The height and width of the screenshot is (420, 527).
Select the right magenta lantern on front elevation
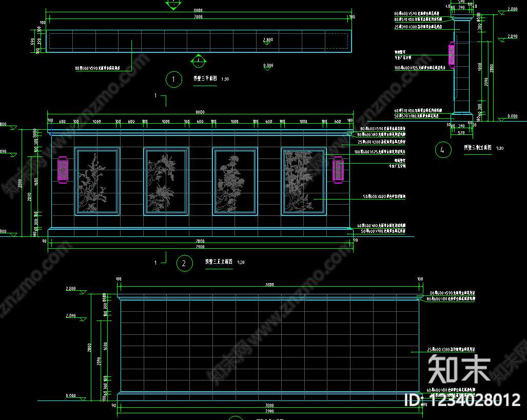pos(338,170)
